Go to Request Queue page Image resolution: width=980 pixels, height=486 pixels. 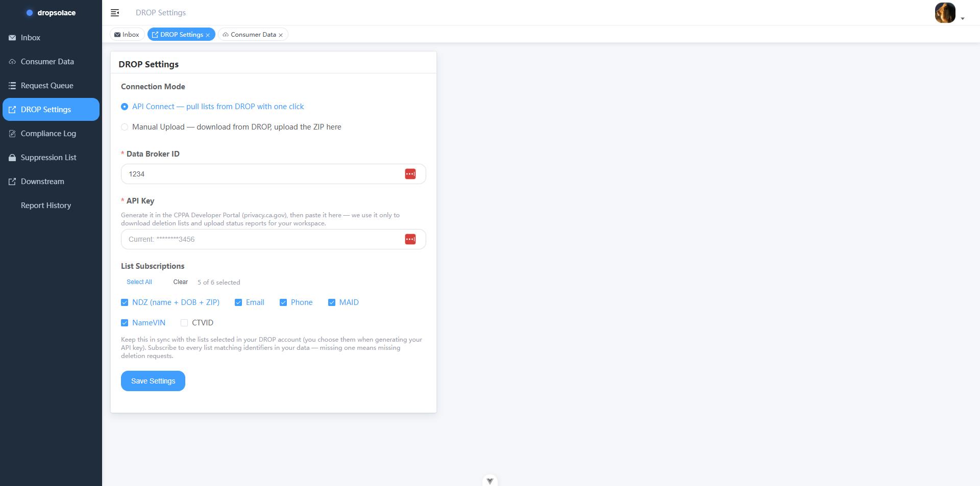pos(51,86)
